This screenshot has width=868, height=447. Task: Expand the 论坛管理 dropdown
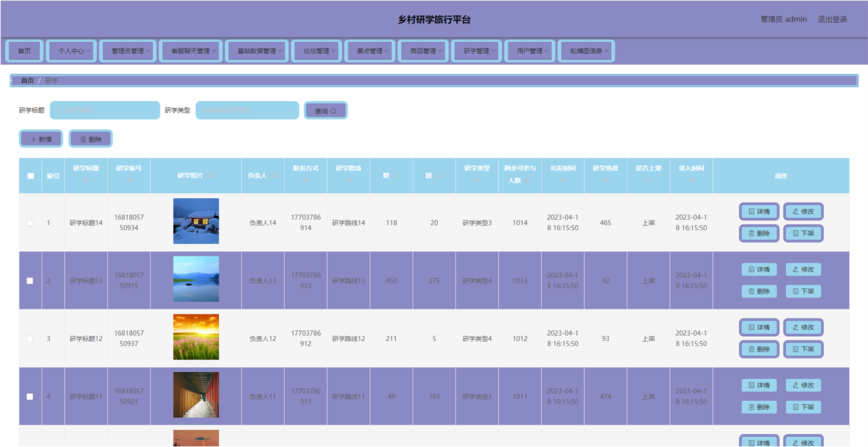(x=316, y=51)
